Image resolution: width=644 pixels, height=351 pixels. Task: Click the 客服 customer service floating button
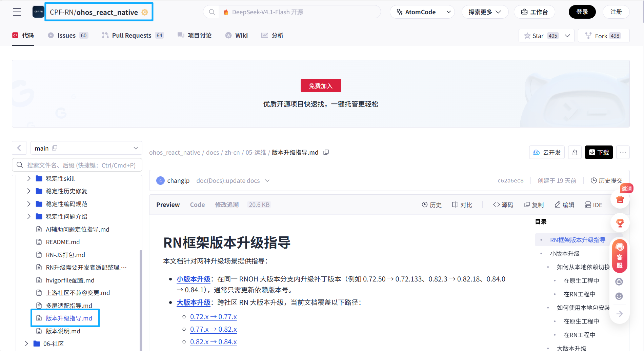(x=620, y=256)
